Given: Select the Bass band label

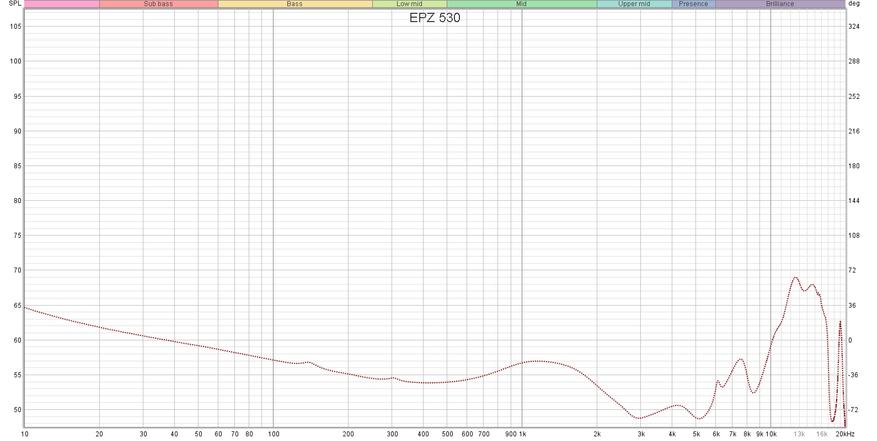Looking at the screenshot, I should tap(295, 4).
